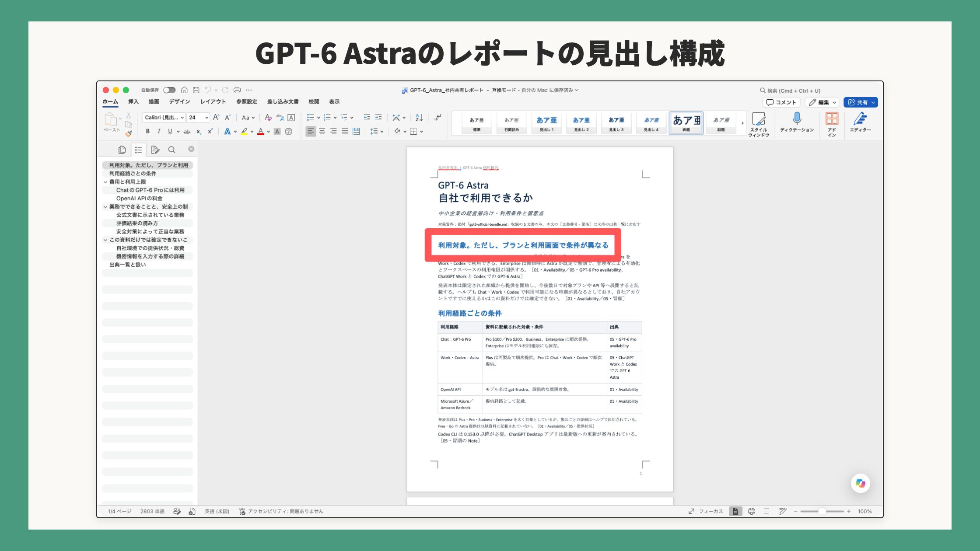Click the フォーカス mode button
980x551 pixels.
click(x=705, y=511)
